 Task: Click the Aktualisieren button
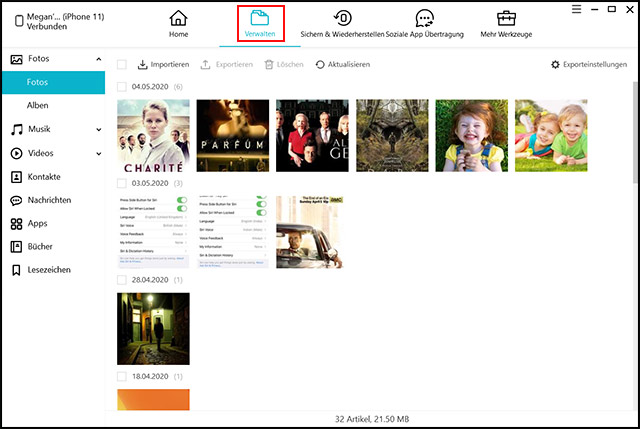[x=343, y=64]
